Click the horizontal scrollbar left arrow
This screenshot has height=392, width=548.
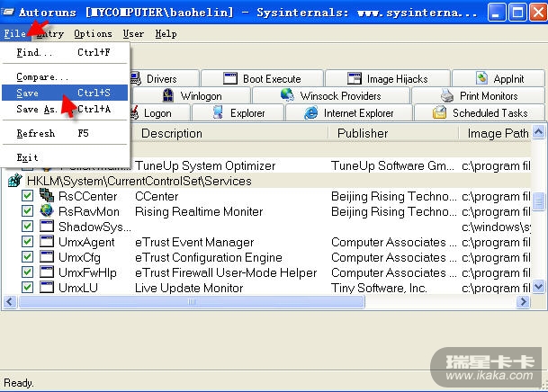[10, 302]
